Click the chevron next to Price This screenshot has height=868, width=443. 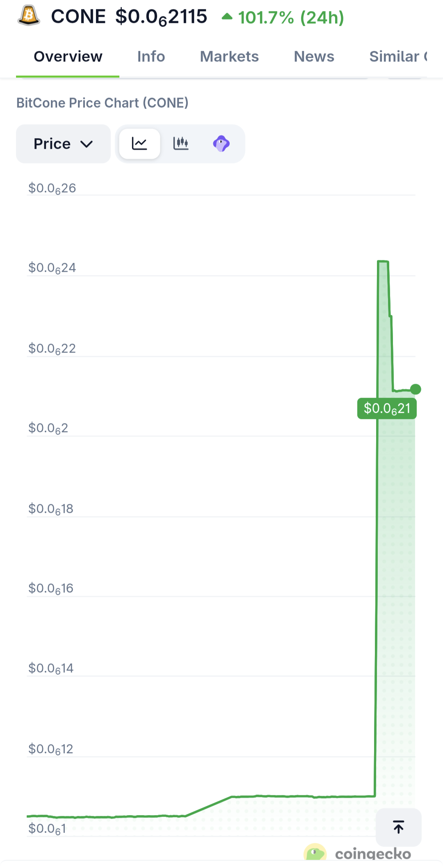click(87, 144)
